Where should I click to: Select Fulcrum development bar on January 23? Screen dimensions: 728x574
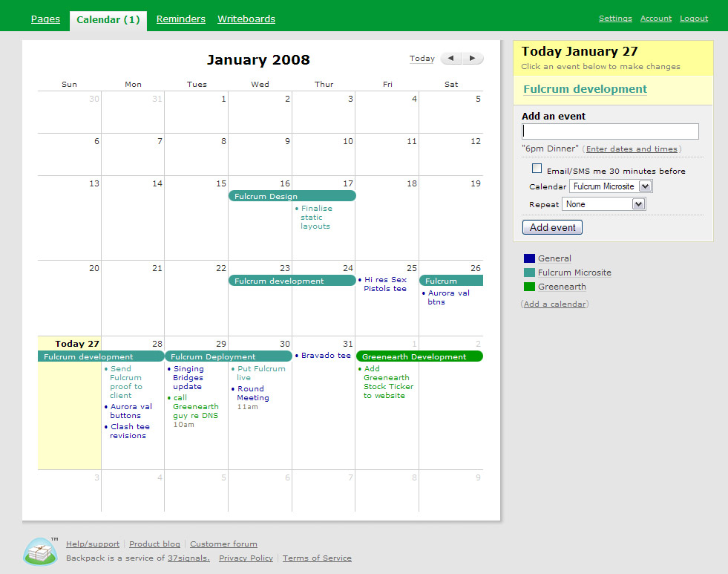point(292,281)
